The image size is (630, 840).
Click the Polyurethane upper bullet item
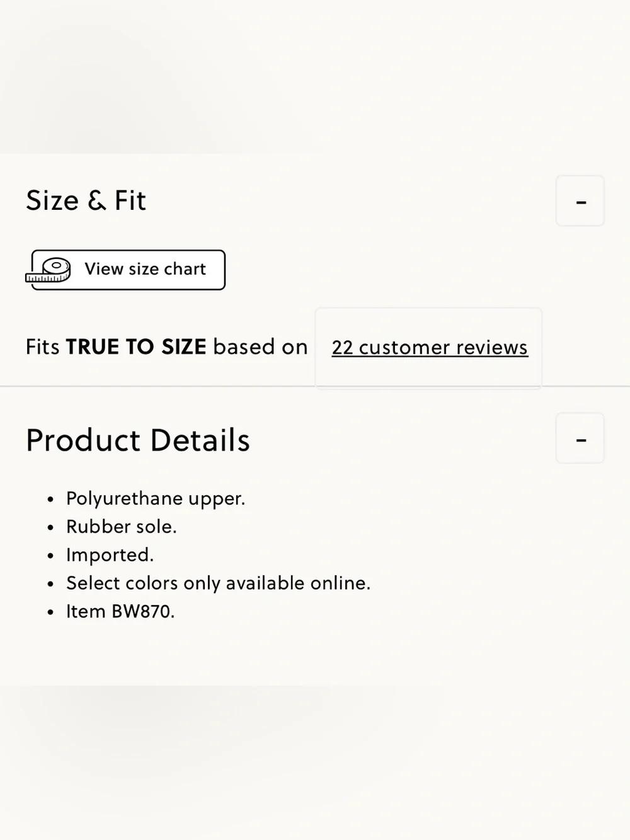[156, 498]
